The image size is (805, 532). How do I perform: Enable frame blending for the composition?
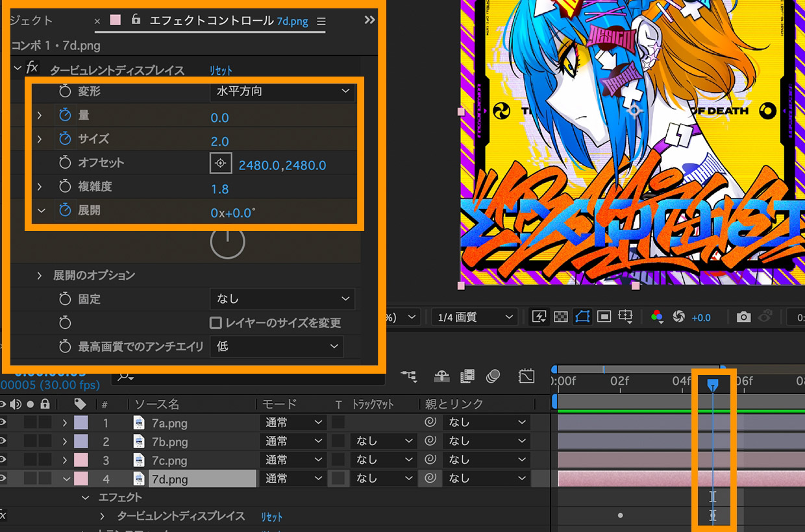click(467, 375)
